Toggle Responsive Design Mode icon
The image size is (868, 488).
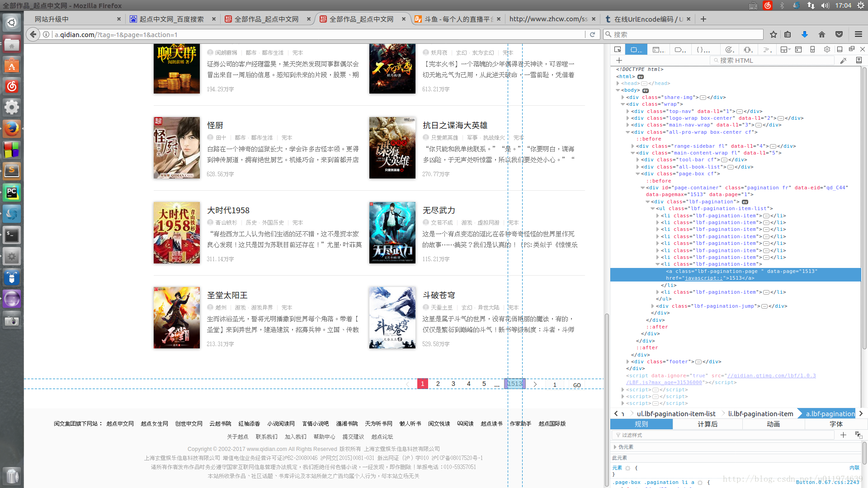point(812,49)
